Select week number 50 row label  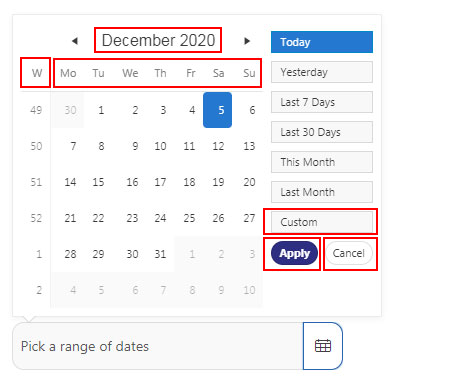click(x=36, y=146)
